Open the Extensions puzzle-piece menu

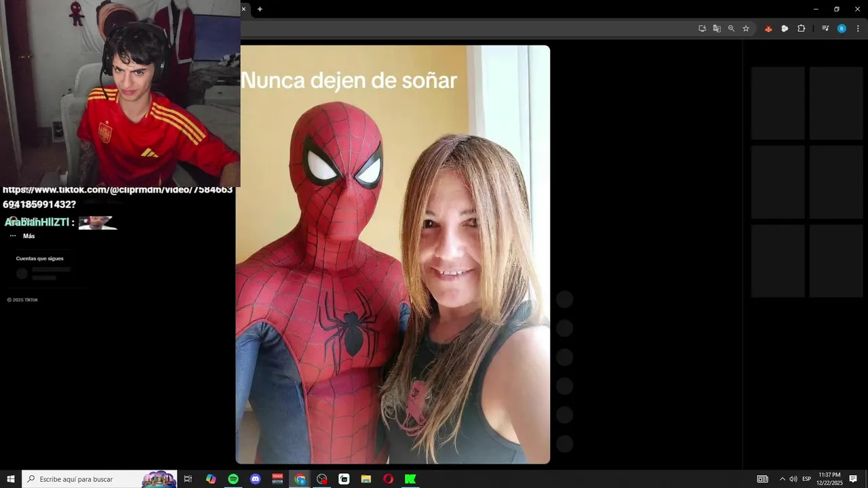pos(801,28)
